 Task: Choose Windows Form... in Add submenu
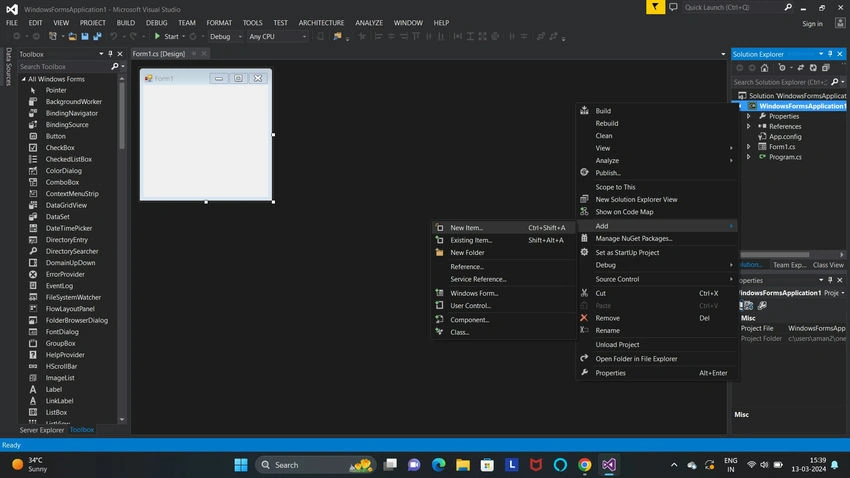pyautogui.click(x=474, y=293)
